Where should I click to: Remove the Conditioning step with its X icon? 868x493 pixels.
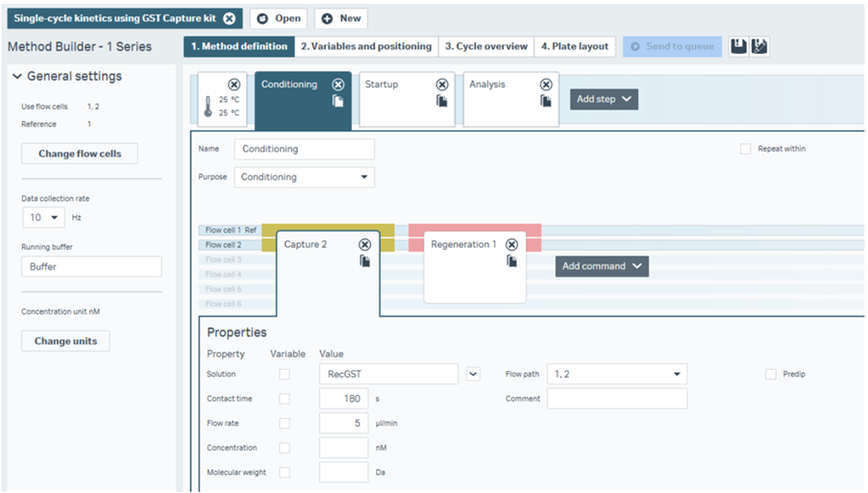(338, 85)
